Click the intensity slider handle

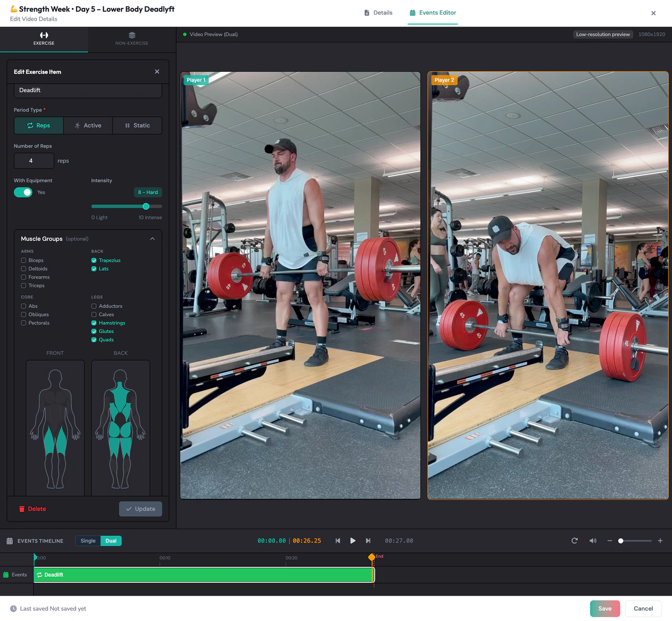[x=146, y=206]
